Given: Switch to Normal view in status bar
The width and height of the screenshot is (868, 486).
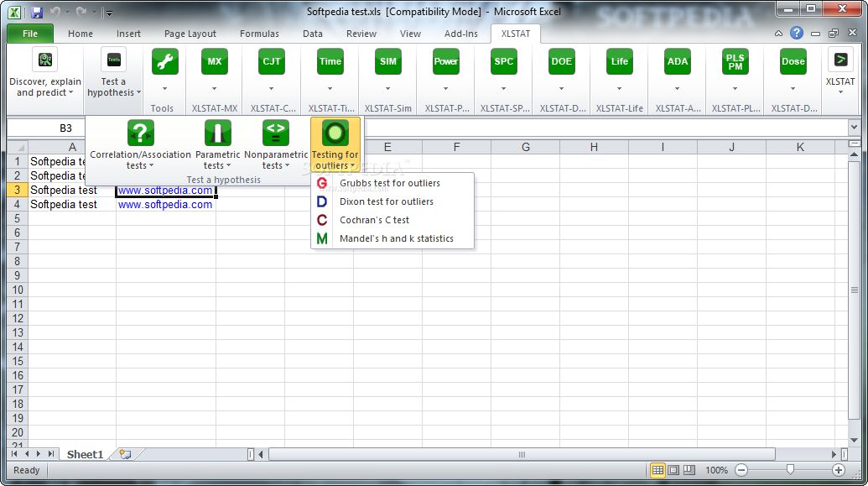Looking at the screenshot, I should tap(657, 470).
